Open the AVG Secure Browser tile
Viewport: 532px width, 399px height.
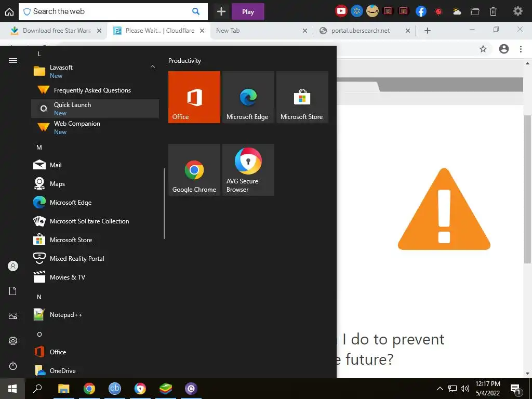pyautogui.click(x=248, y=170)
